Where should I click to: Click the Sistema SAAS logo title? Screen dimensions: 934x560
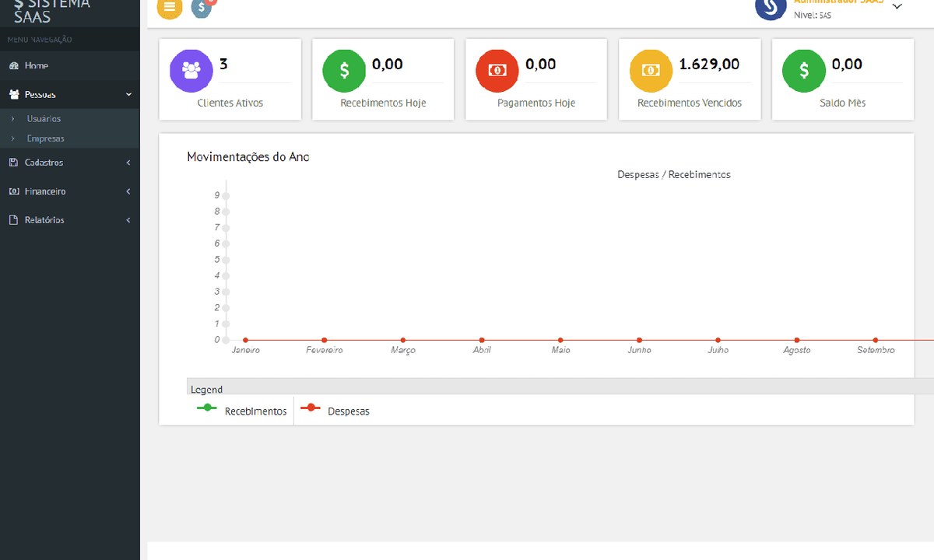tap(52, 10)
